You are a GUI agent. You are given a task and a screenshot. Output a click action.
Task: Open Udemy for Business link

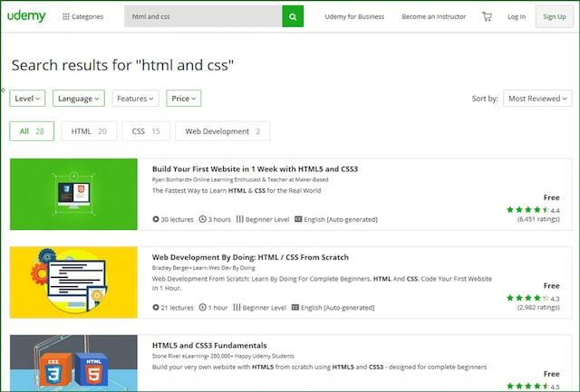(356, 16)
